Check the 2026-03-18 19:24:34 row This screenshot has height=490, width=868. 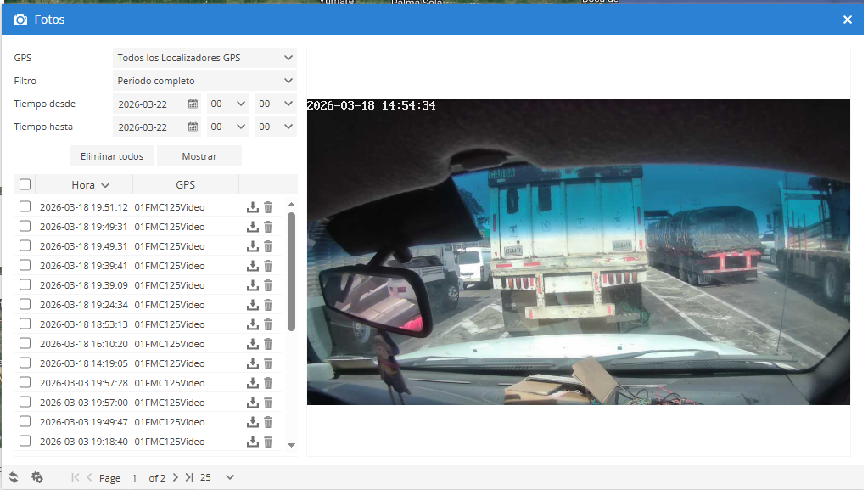[x=25, y=304]
